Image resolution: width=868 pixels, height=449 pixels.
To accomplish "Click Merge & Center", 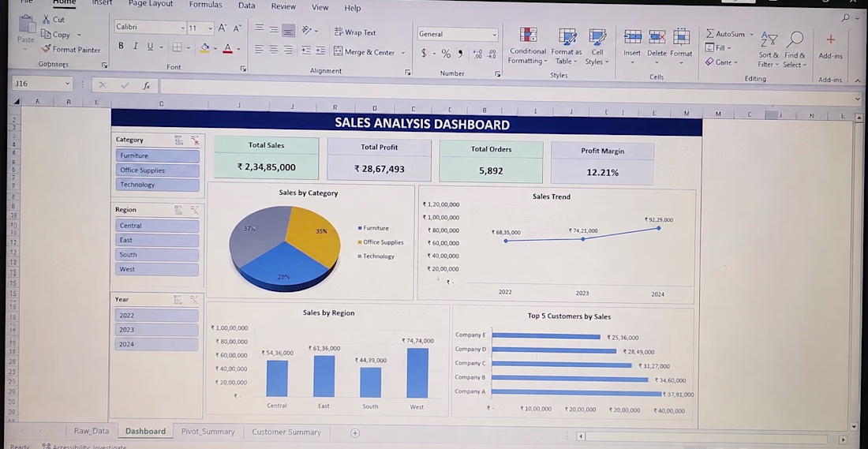I will coord(365,52).
